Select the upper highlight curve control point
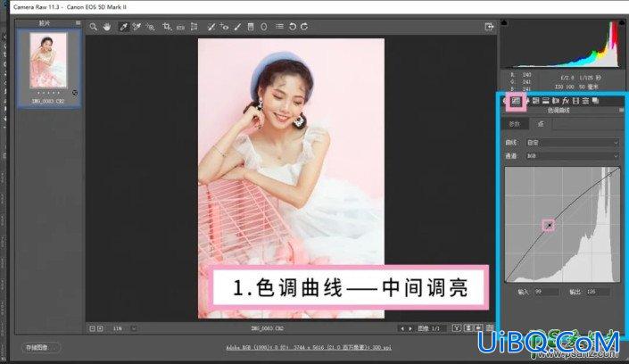Image resolution: width=629 pixels, height=364 pixels. 609,174
